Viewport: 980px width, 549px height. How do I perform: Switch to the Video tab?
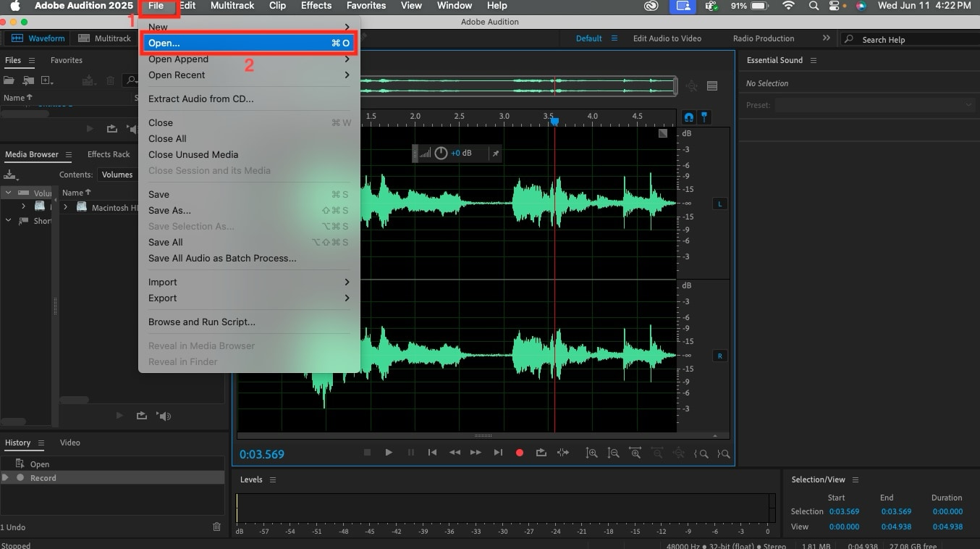pos(70,443)
